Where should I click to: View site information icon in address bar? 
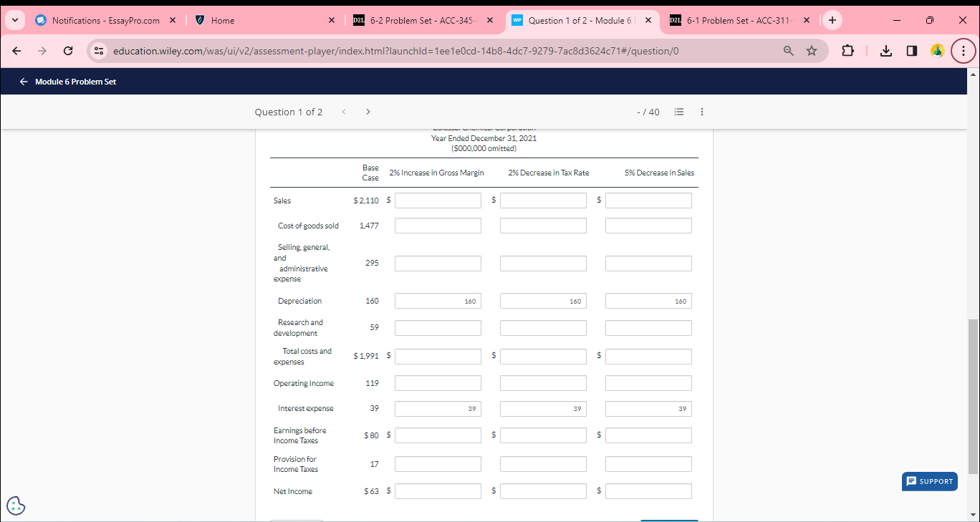coord(100,51)
